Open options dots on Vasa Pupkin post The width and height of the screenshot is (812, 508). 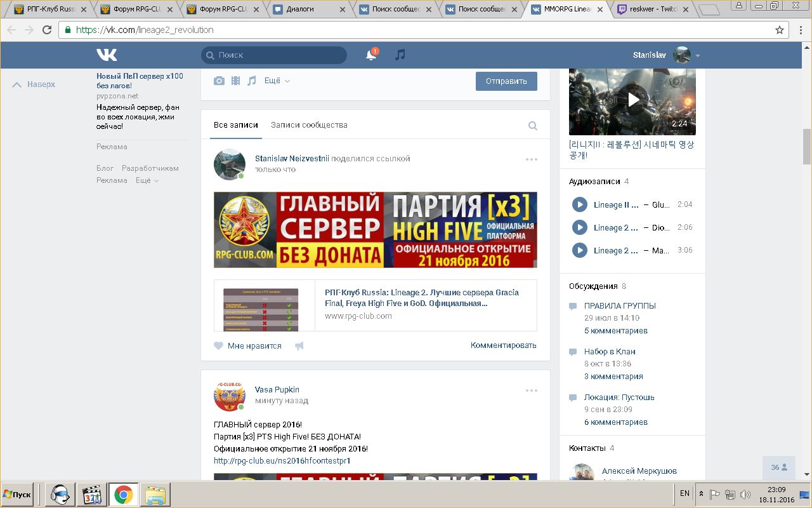tap(532, 391)
